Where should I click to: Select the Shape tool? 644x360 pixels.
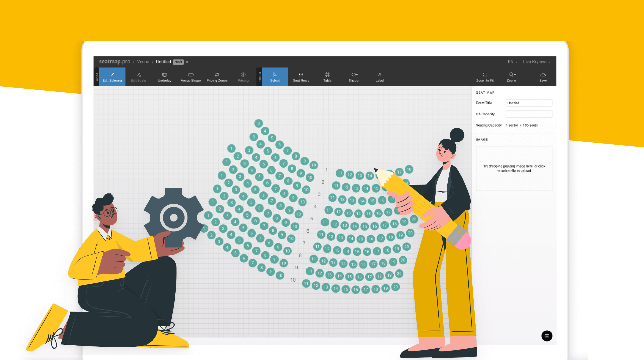(x=353, y=77)
